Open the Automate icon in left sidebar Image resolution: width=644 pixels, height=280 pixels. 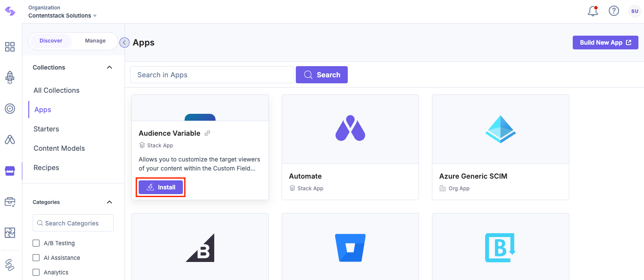[x=10, y=140]
